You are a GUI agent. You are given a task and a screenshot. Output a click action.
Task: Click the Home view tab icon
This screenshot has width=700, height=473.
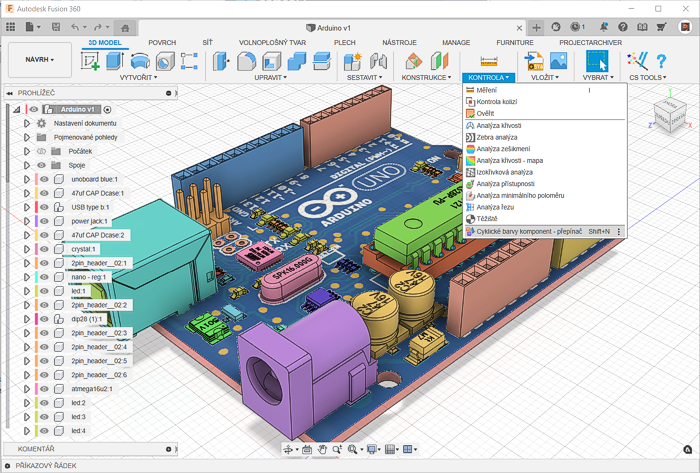pos(125,28)
